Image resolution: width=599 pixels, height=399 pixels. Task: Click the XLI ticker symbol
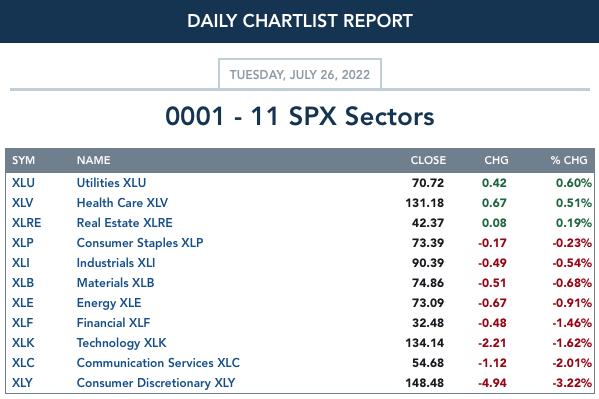click(x=21, y=263)
